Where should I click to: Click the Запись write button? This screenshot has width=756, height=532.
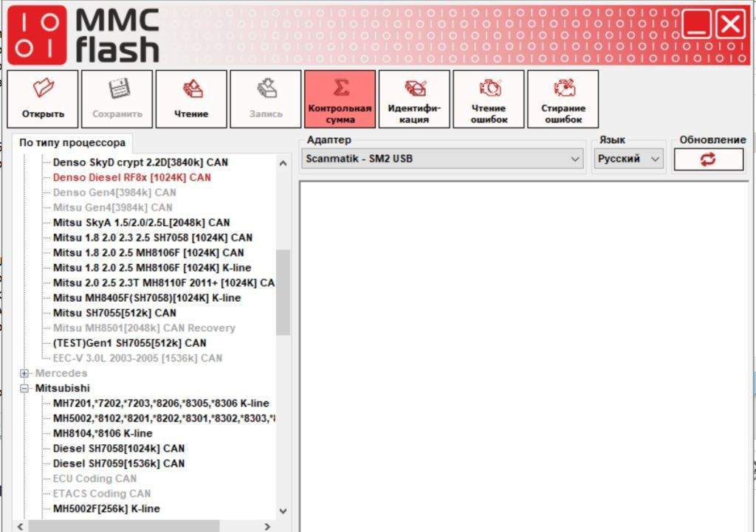(x=266, y=100)
